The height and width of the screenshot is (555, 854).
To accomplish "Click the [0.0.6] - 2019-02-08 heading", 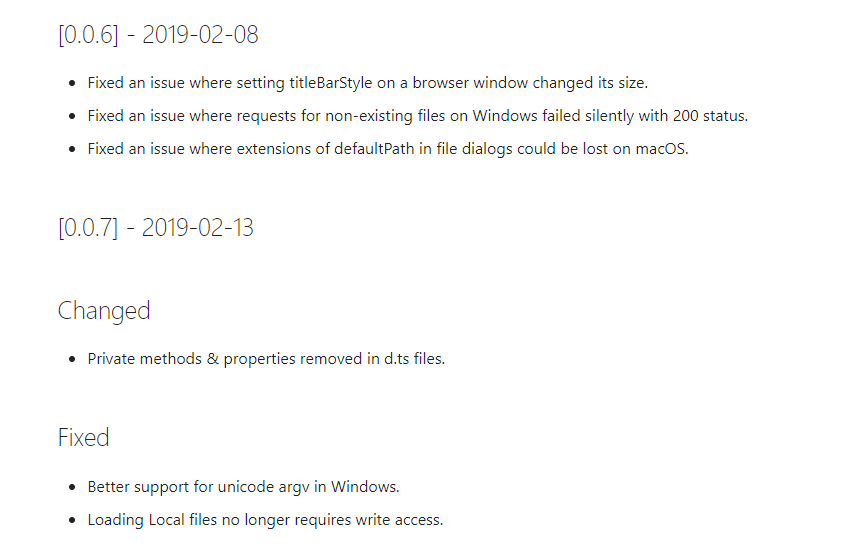I will pyautogui.click(x=158, y=35).
